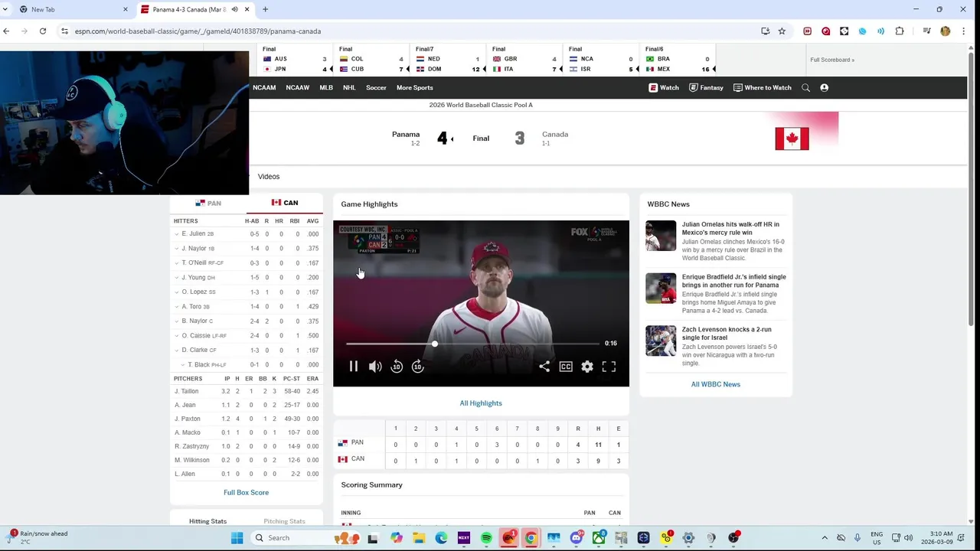980x551 pixels.
Task: Open Windows Start menu
Action: 237,538
